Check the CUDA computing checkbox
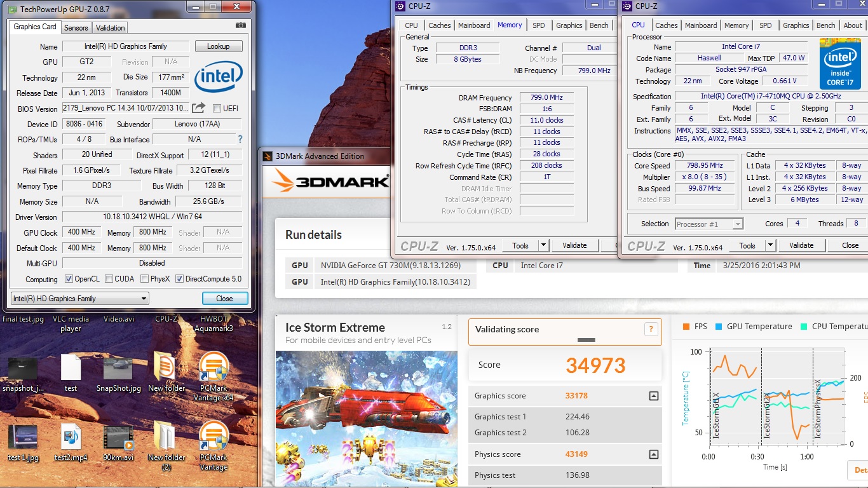The height and width of the screenshot is (488, 868). coord(109,279)
